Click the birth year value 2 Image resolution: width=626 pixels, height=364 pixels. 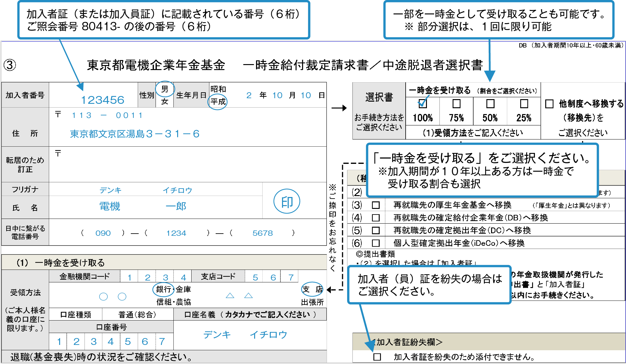249,95
